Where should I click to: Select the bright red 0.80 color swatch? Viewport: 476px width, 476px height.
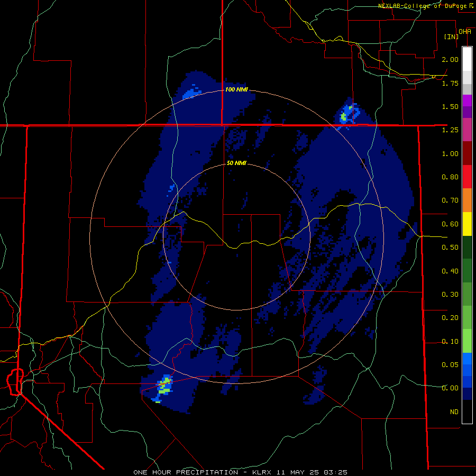pos(467,177)
